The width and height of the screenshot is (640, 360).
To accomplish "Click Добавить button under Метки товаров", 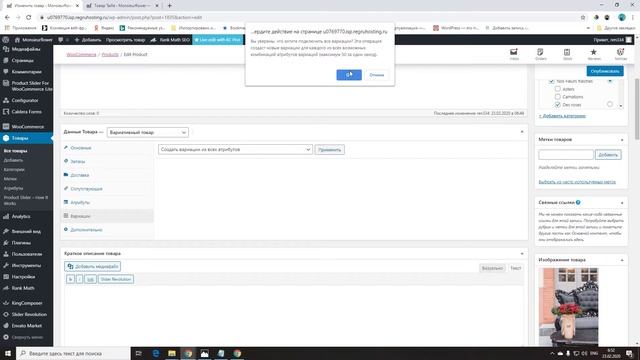I will point(608,155).
